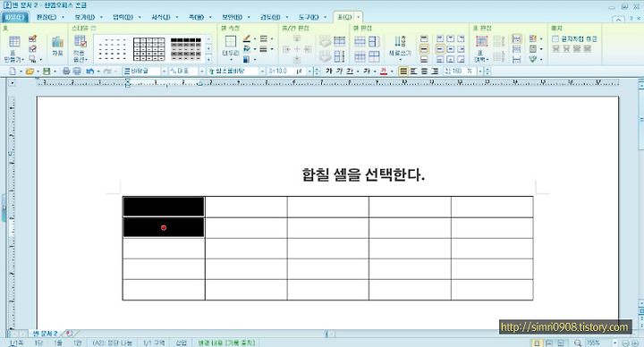The width and height of the screenshot is (644, 347).
Task: Toggle bold 가 formatting
Action: click(x=328, y=71)
